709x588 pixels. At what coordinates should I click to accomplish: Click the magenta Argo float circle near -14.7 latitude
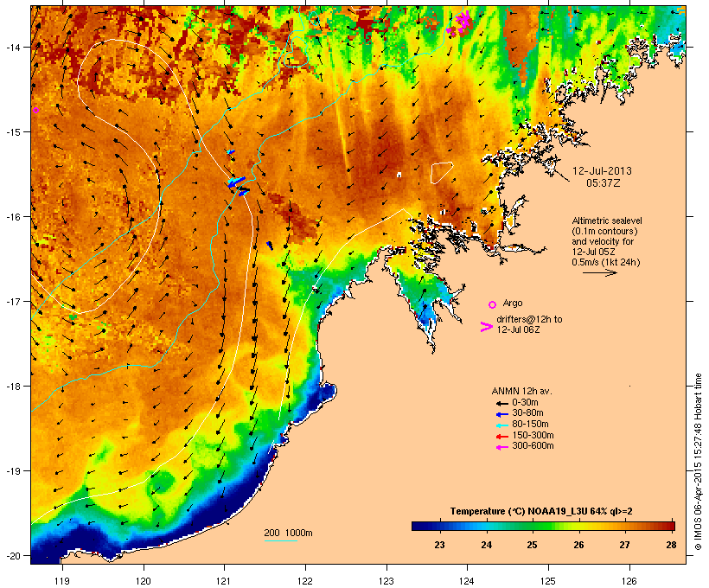pos(35,110)
